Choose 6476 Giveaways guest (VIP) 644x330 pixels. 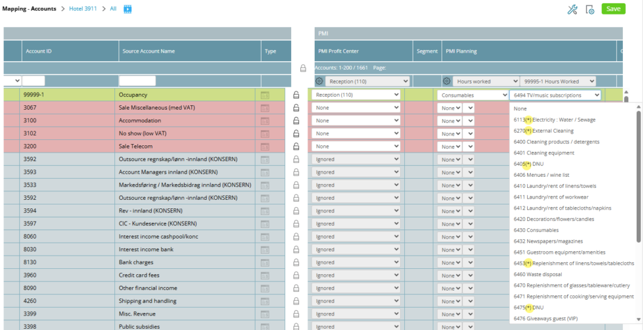pyautogui.click(x=573, y=318)
